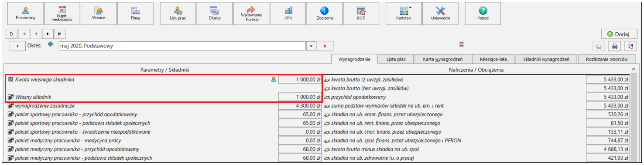Open the PPK module

pos(288,13)
